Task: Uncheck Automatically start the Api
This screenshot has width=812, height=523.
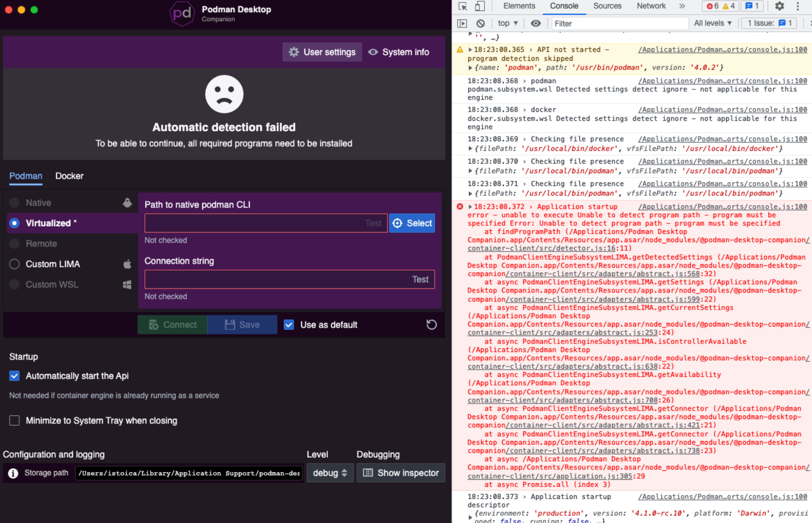Action: click(14, 376)
